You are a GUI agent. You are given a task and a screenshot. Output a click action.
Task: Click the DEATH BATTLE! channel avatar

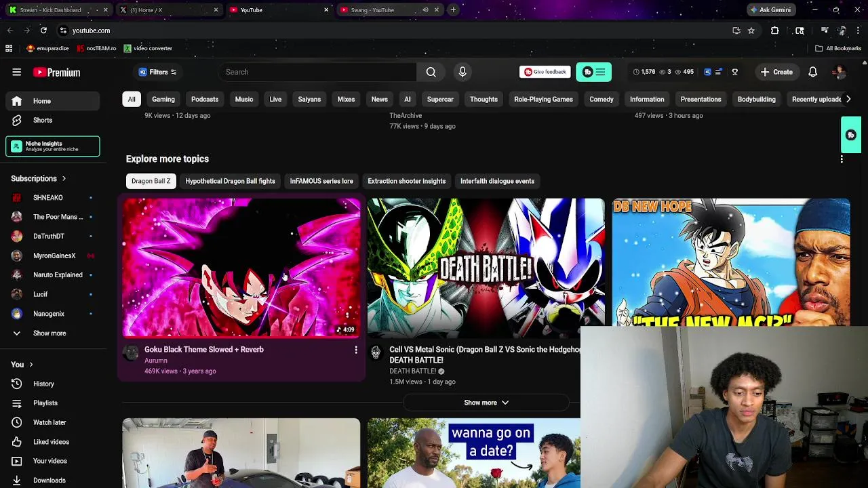(x=376, y=352)
